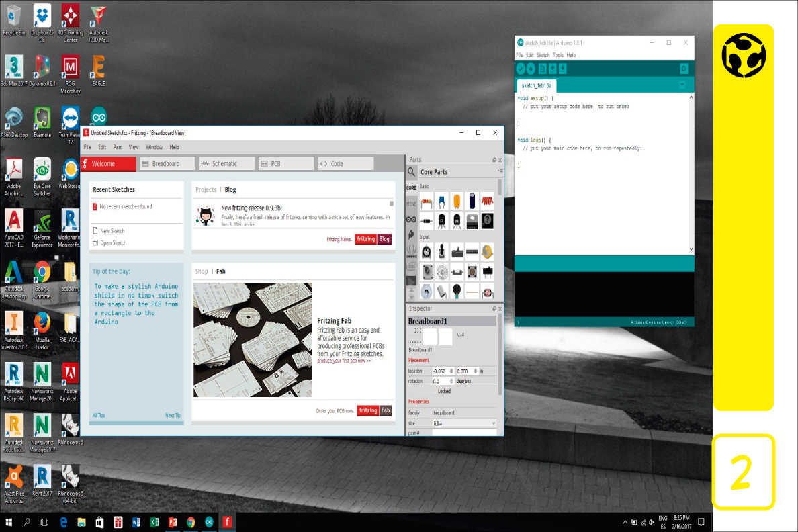Select the red pushbutton part under Input
Viewport: 798px width, 532px height.
point(472,272)
